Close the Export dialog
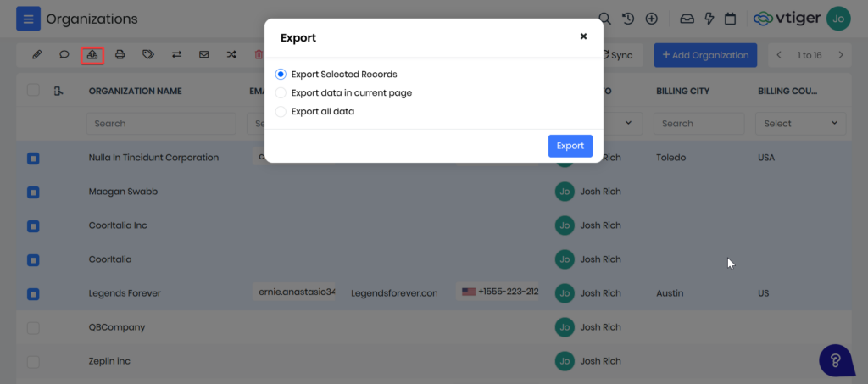Screen dimensions: 868x384 tap(583, 36)
